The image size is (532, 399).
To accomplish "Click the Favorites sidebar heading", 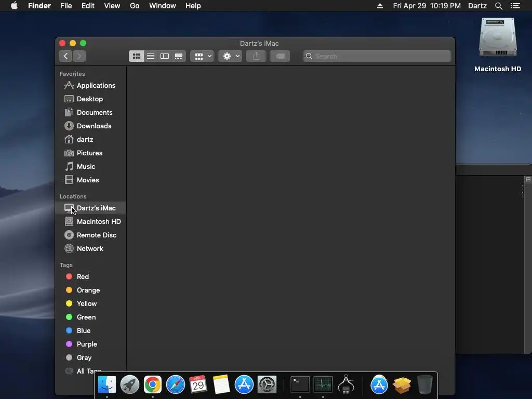I will 72,74.
